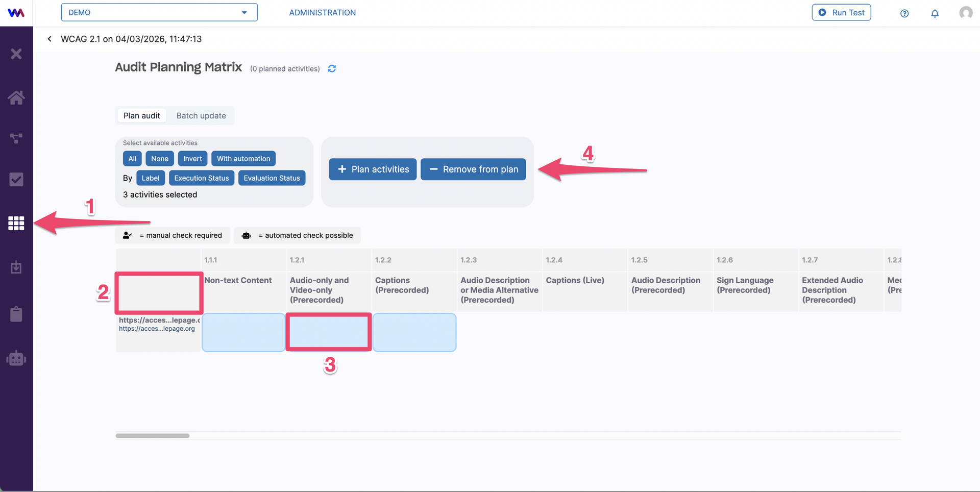Open the site structure tree icon

(x=16, y=138)
